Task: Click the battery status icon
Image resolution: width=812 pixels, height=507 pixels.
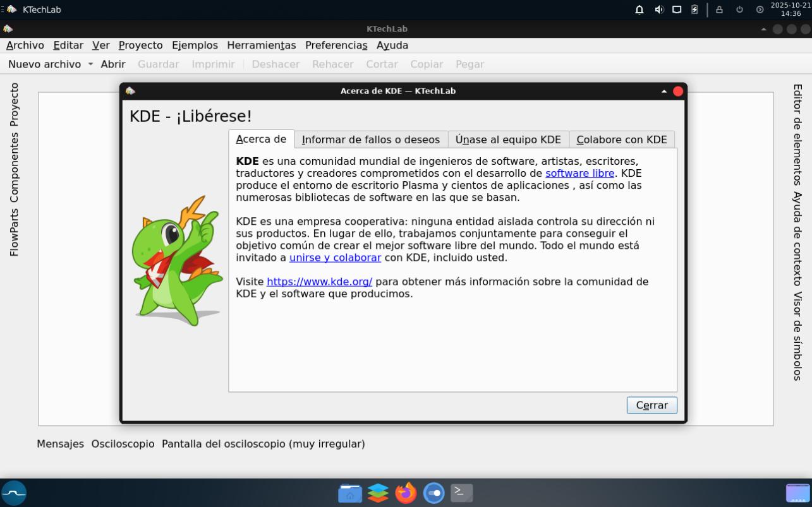Action: tap(694, 9)
